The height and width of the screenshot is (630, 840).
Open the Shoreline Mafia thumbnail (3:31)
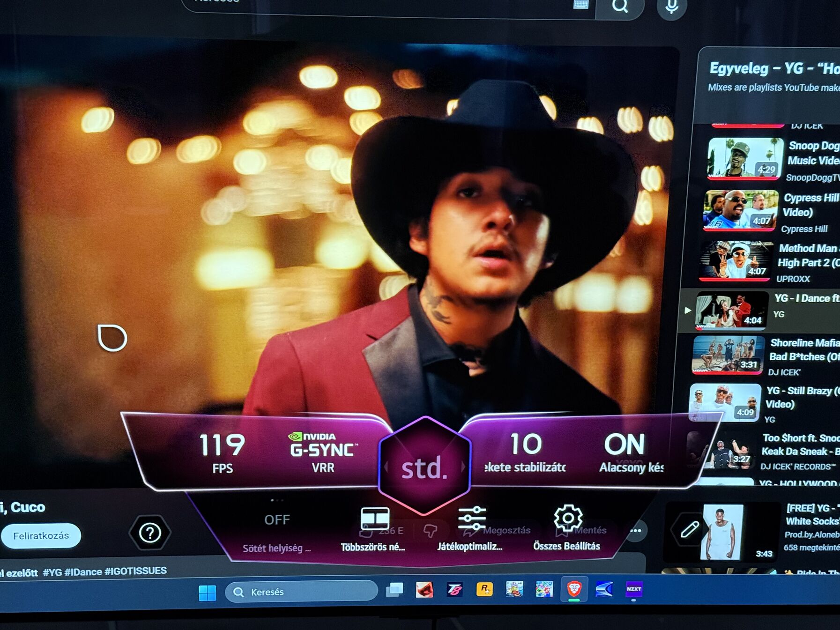(x=728, y=355)
